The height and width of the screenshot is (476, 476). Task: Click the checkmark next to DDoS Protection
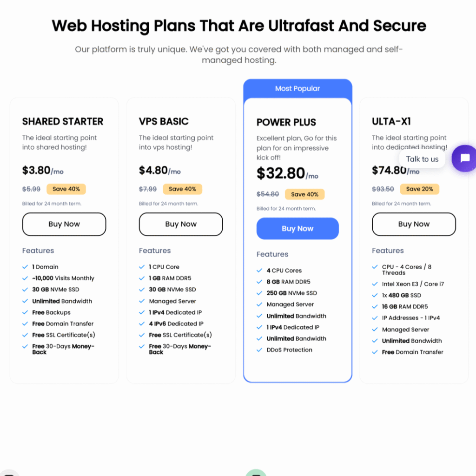[259, 350]
